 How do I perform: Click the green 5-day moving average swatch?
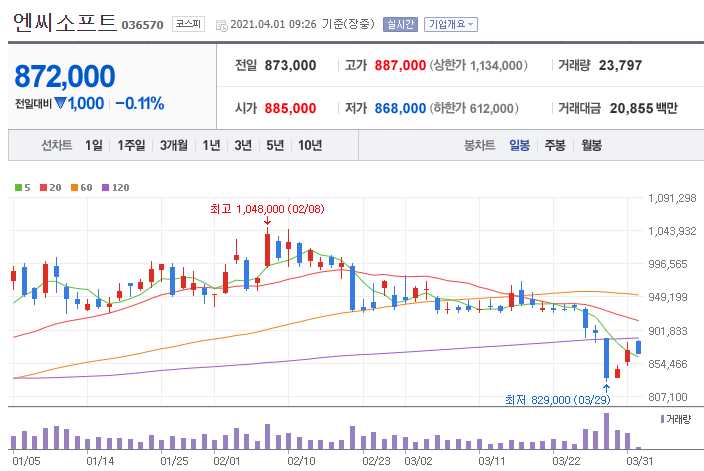click(18, 187)
